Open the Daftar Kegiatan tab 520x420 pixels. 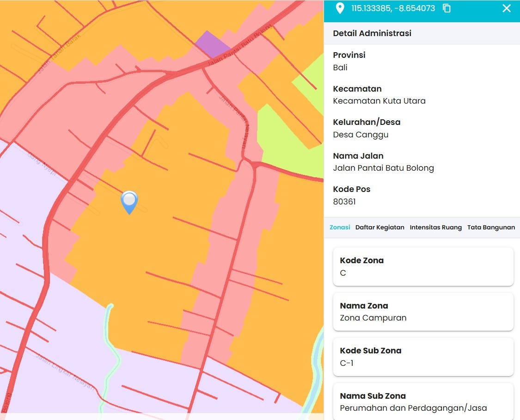(380, 227)
